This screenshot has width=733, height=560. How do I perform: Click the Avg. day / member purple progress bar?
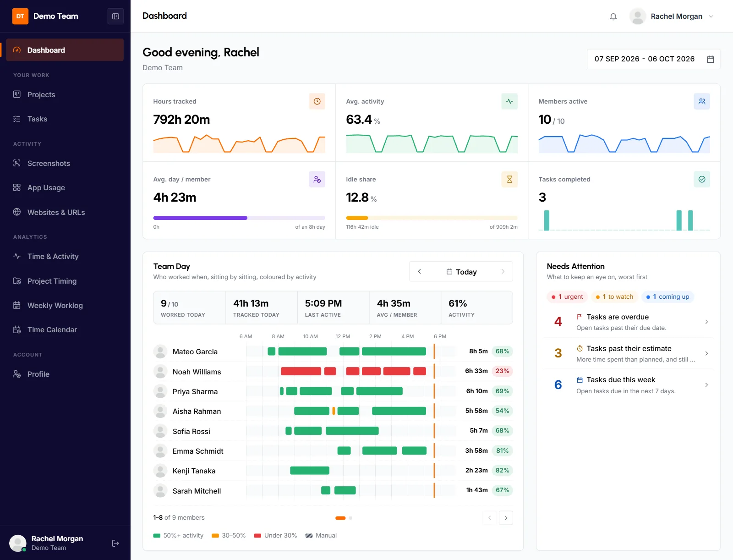pyautogui.click(x=200, y=218)
